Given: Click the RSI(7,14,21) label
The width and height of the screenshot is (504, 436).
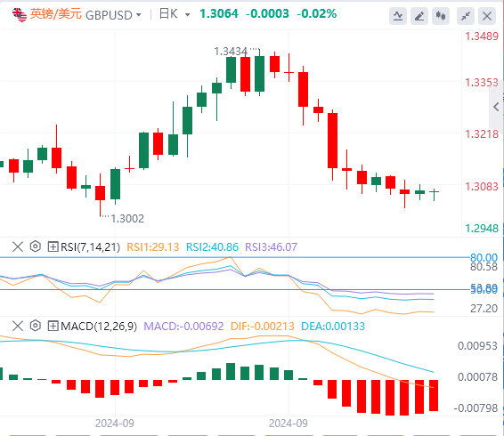Looking at the screenshot, I should click(x=90, y=247).
